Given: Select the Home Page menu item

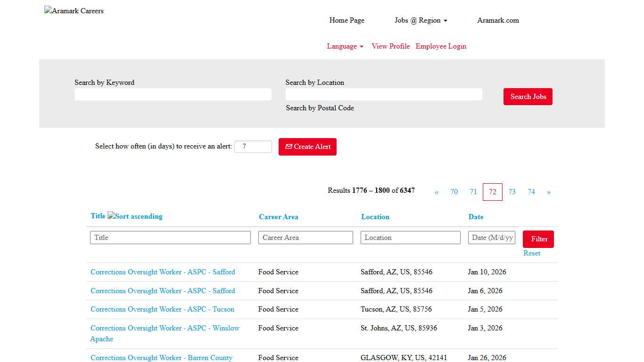Looking at the screenshot, I should (347, 20).
